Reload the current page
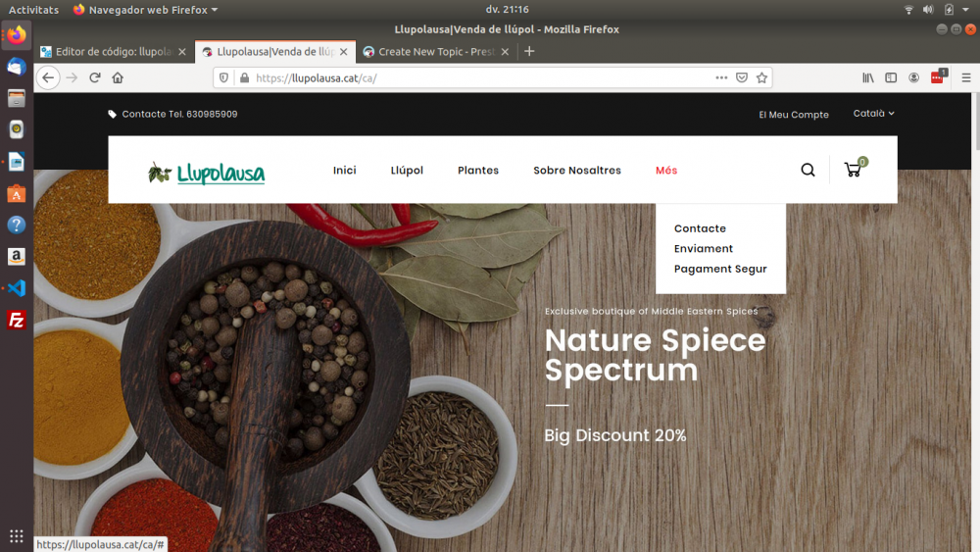This screenshot has height=552, width=980. [95, 78]
